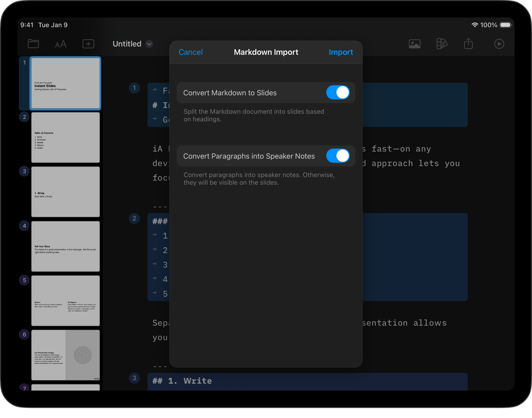This screenshot has width=532, height=418.
Task: Open the design styles icon
Action: click(441, 44)
